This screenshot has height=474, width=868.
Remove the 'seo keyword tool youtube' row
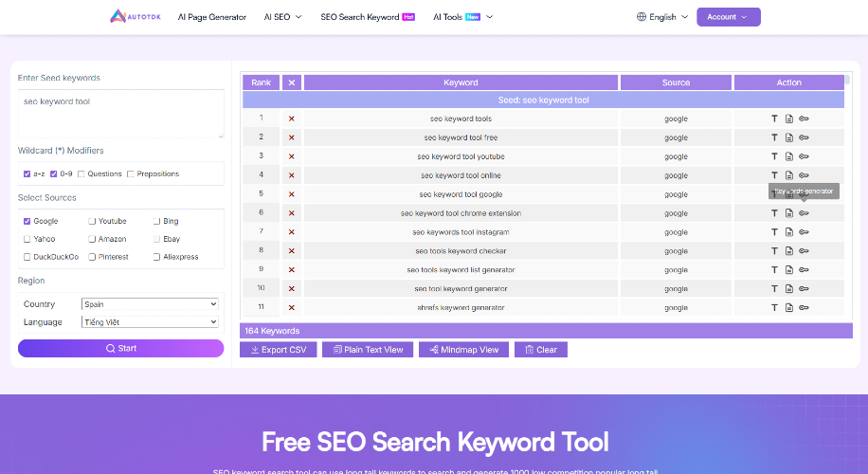[291, 156]
